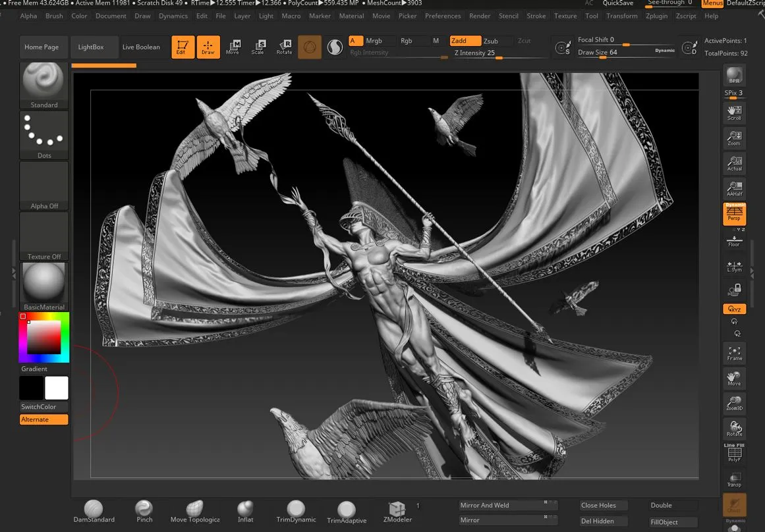Open the Dots stroke type selector
The width and height of the screenshot is (765, 532).
(44, 134)
